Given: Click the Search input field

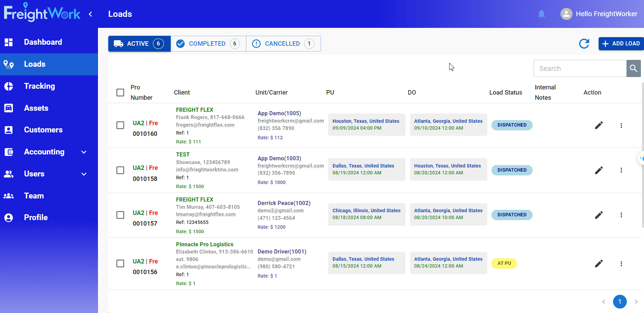Looking at the screenshot, I should [580, 68].
